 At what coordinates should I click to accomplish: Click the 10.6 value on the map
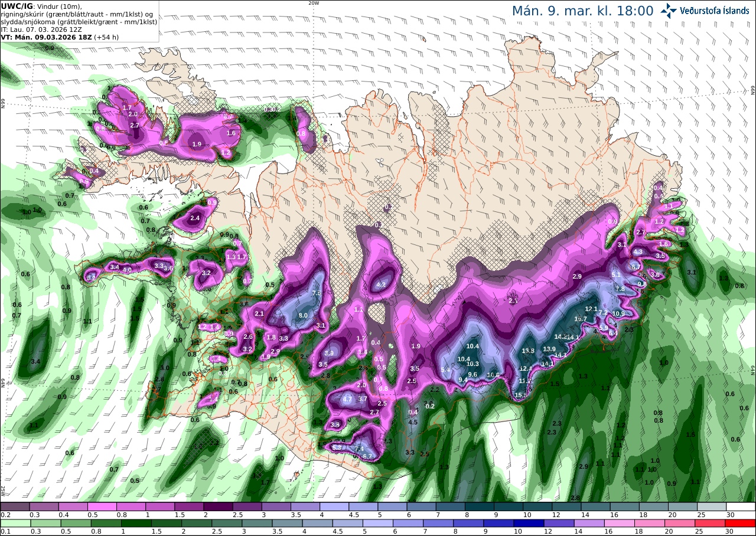493,375
